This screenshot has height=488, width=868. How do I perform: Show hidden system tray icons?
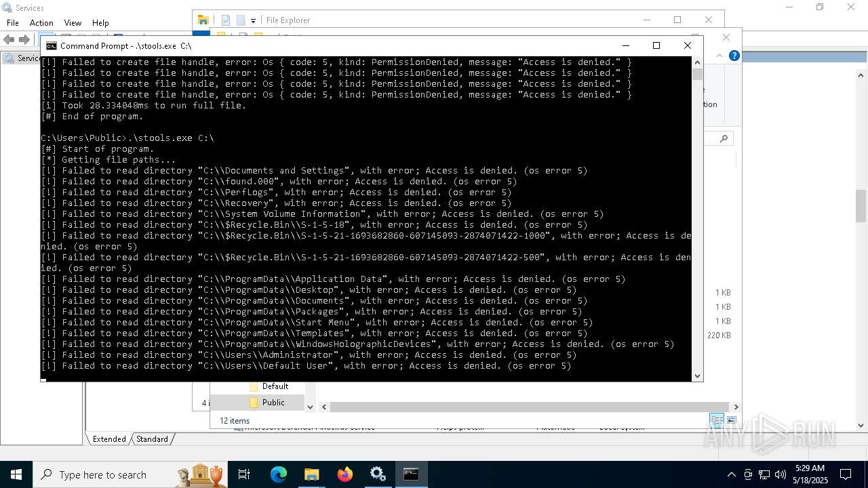click(x=731, y=474)
